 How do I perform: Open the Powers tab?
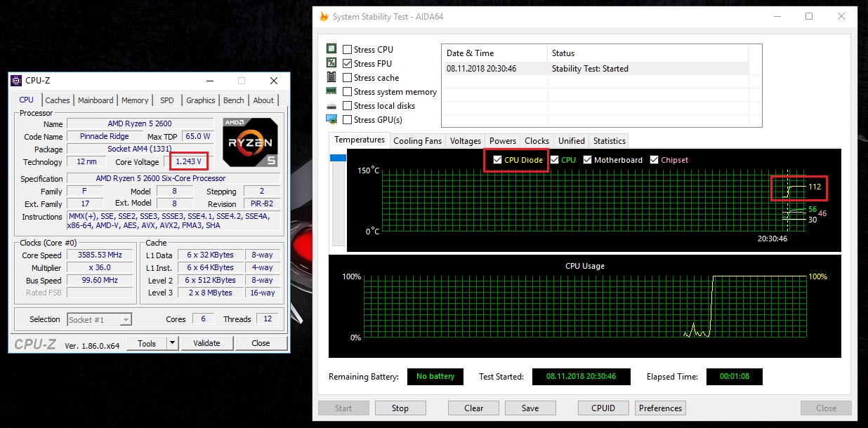[x=503, y=140]
